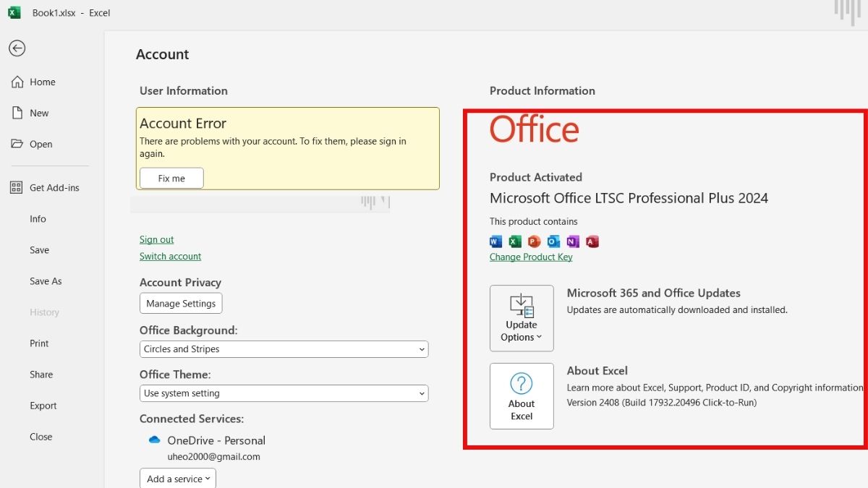Viewport: 868px width, 488px height.
Task: Go to the Share page
Action: pyautogui.click(x=41, y=374)
